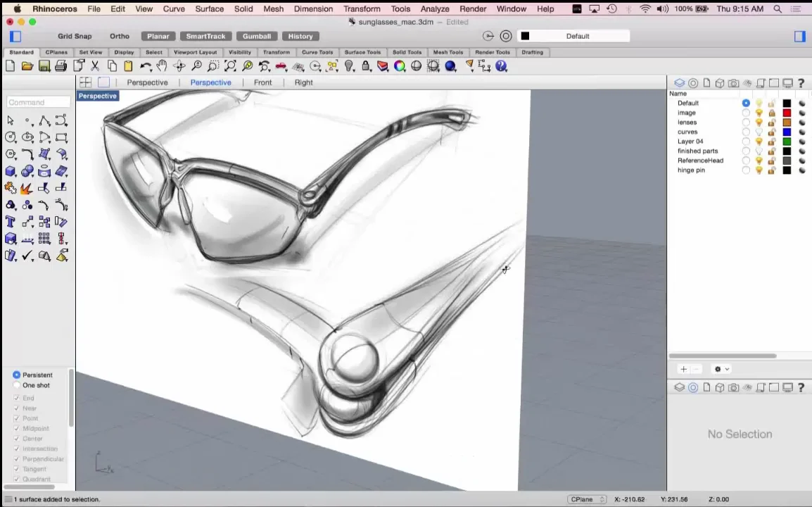The image size is (812, 507).
Task: Switch to the Curve Tools tab
Action: [x=317, y=52]
